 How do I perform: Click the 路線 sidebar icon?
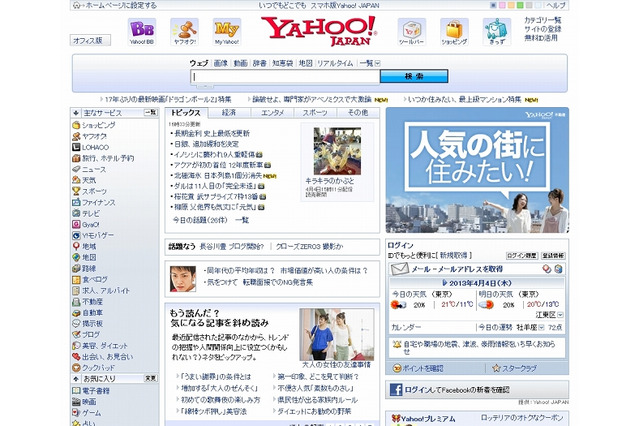click(76, 268)
